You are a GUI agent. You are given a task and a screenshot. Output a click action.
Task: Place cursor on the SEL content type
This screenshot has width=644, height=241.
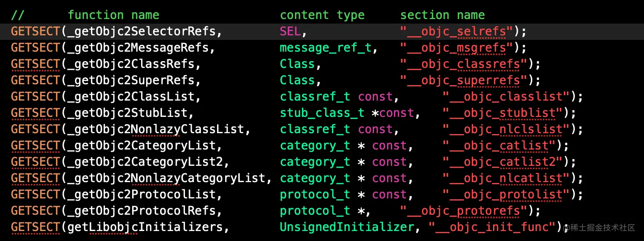coord(290,31)
